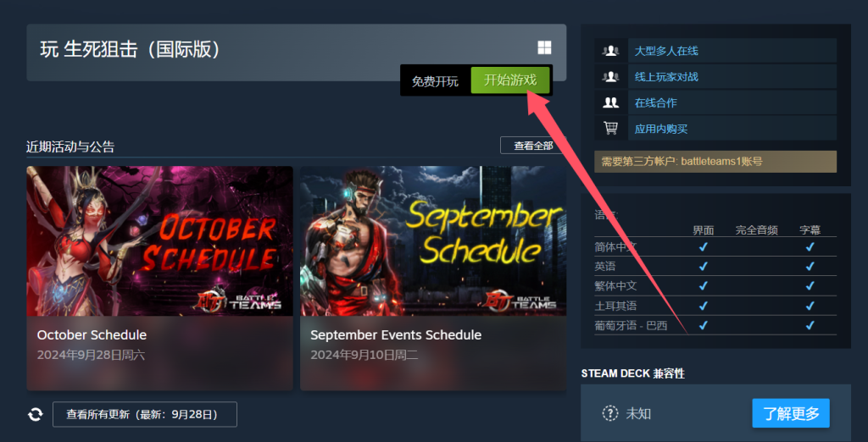
Task: Click the 线上玩家对战 PvP icon
Action: tap(610, 77)
